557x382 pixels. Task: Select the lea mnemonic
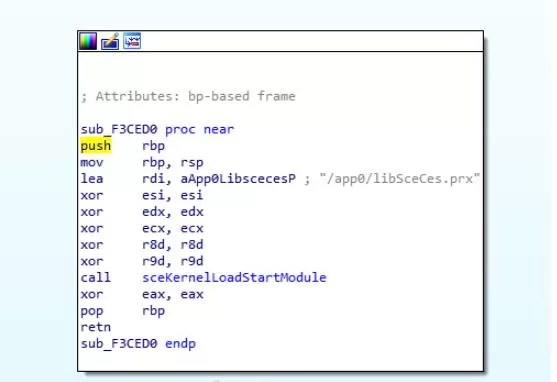click(x=92, y=178)
